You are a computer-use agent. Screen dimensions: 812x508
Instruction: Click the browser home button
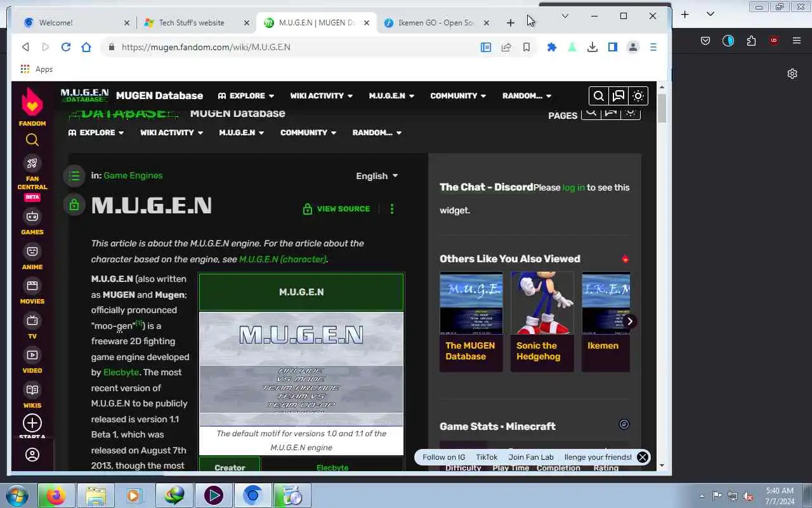86,47
